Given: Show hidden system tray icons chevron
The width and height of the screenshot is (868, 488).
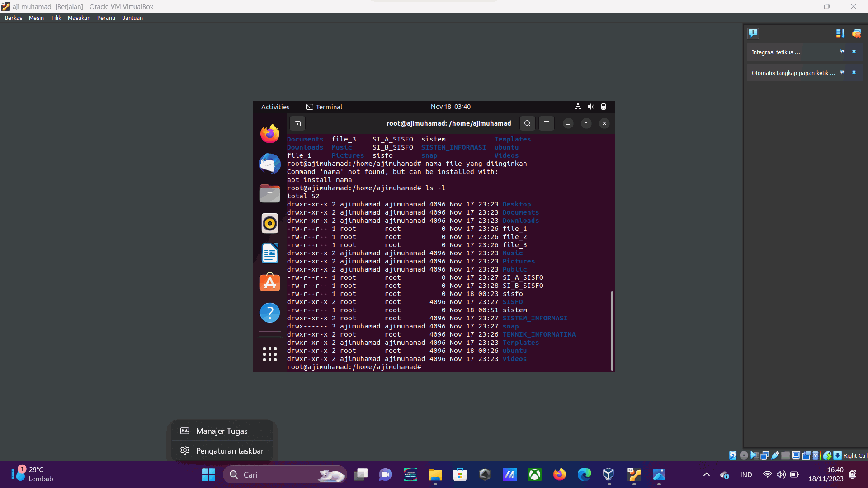Looking at the screenshot, I should (707, 474).
